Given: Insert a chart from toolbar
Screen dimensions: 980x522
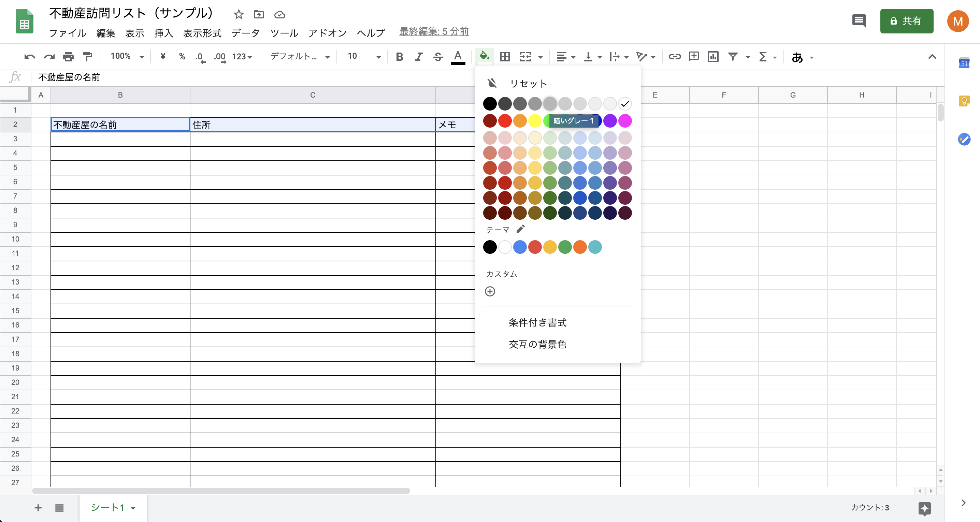Looking at the screenshot, I should click(x=713, y=57).
